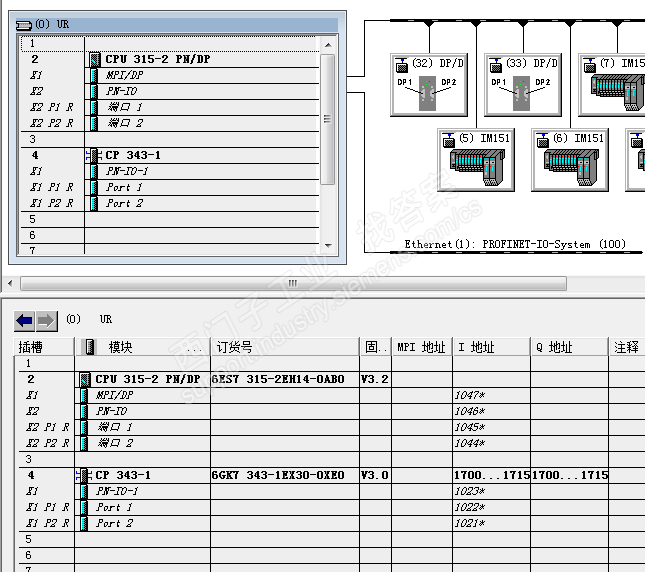Click firmware version V3.2 cell
Viewport: 645px width, 572px height.
point(375,379)
